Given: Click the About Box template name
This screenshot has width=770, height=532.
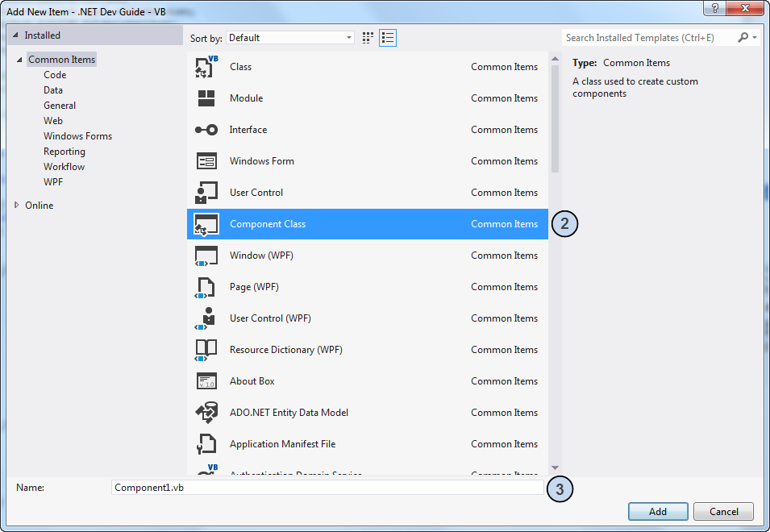Looking at the screenshot, I should tap(252, 380).
